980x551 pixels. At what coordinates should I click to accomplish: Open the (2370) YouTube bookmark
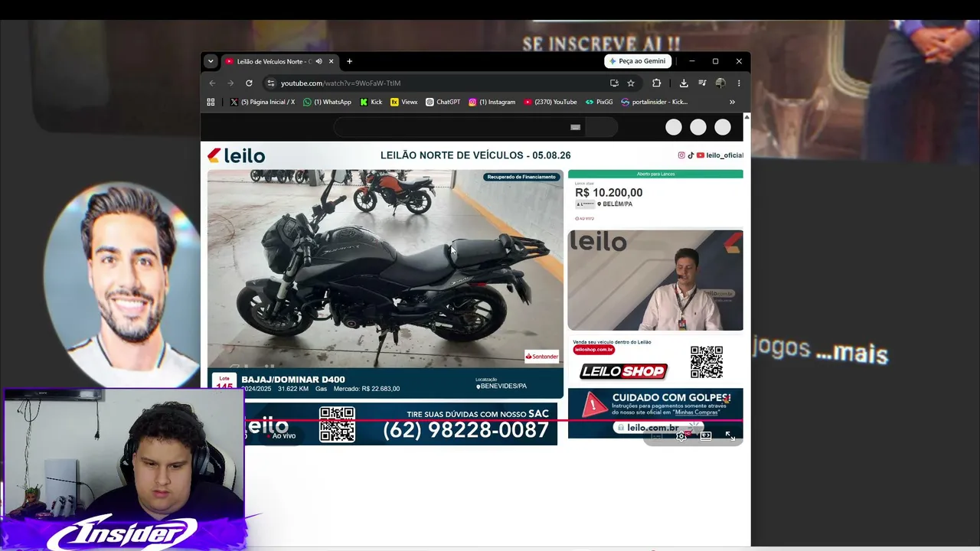[x=550, y=102]
